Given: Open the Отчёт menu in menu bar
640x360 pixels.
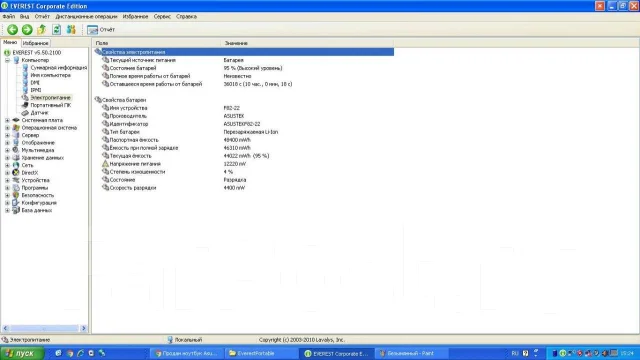Looking at the screenshot, I should click(42, 17).
